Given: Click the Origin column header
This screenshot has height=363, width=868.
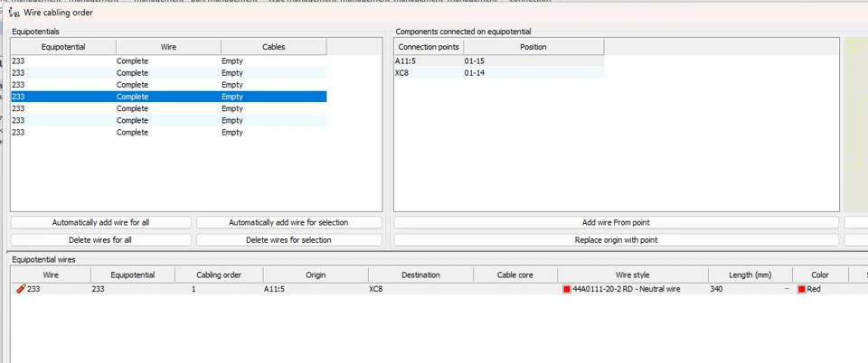Looking at the screenshot, I should coord(316,275).
